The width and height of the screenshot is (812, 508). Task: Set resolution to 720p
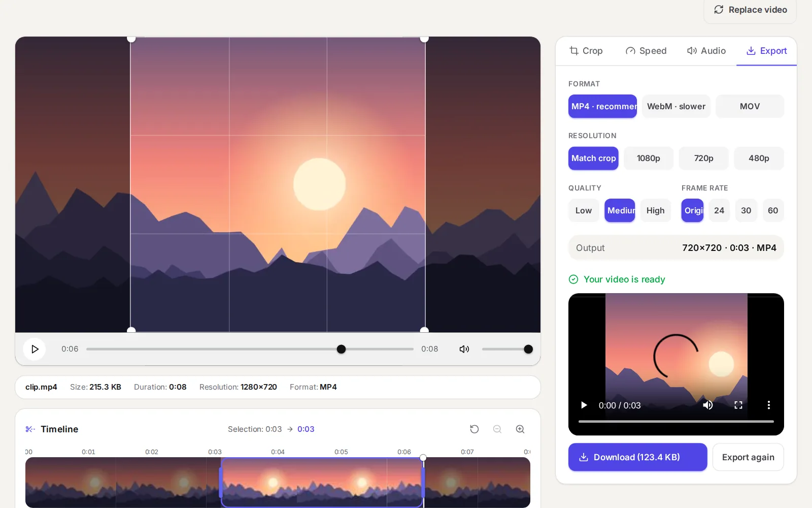click(x=703, y=158)
